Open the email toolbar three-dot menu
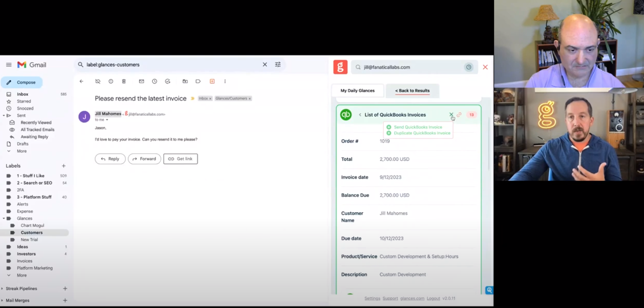This screenshot has width=644, height=308. 225,81
